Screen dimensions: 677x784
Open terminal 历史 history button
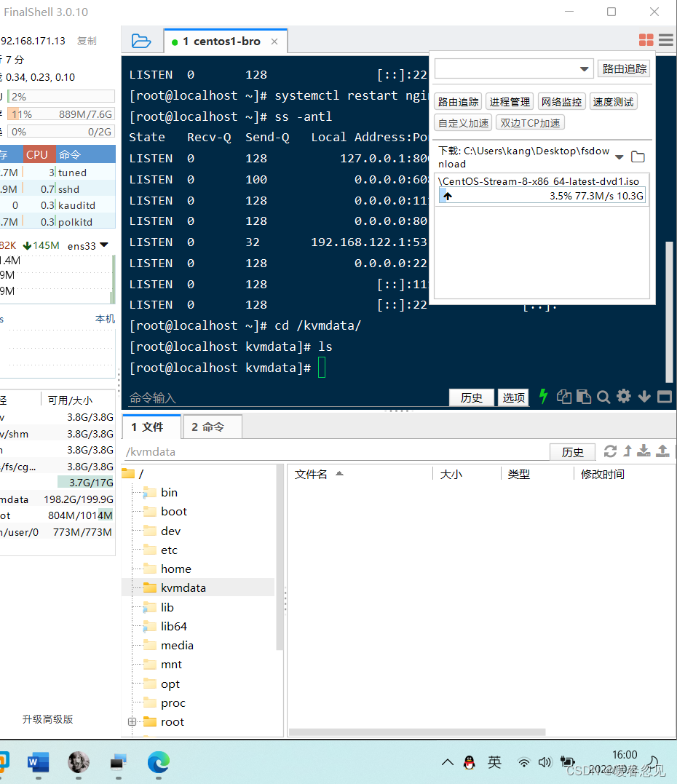472,397
